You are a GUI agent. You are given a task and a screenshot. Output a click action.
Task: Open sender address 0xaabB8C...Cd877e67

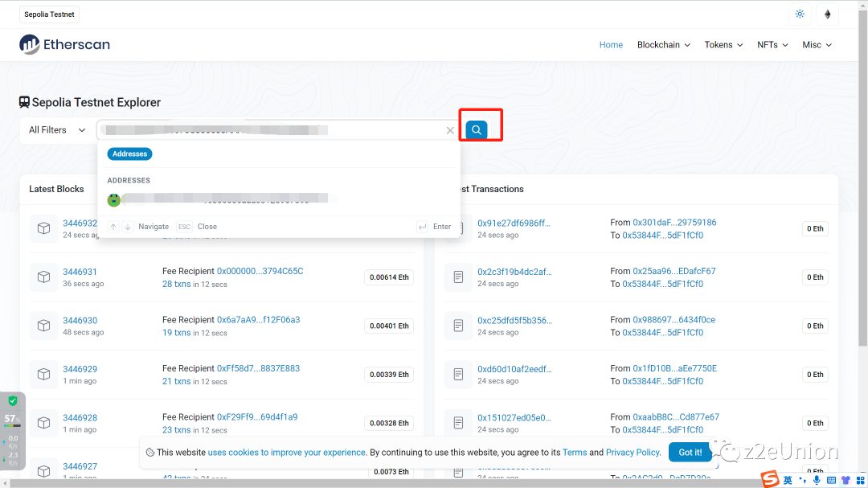click(x=676, y=417)
